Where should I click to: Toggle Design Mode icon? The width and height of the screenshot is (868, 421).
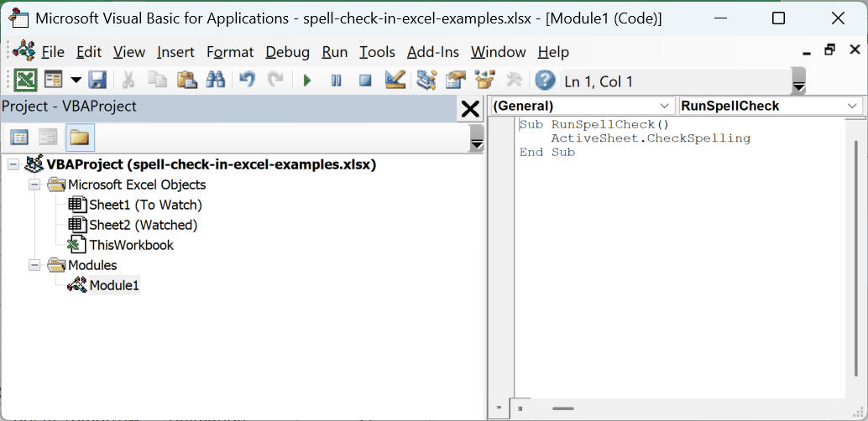coord(395,81)
